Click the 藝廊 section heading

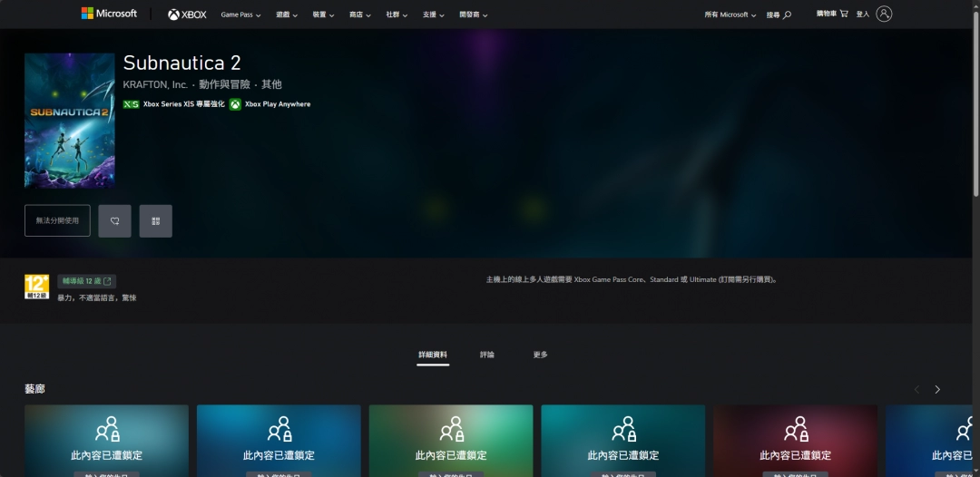(35, 389)
